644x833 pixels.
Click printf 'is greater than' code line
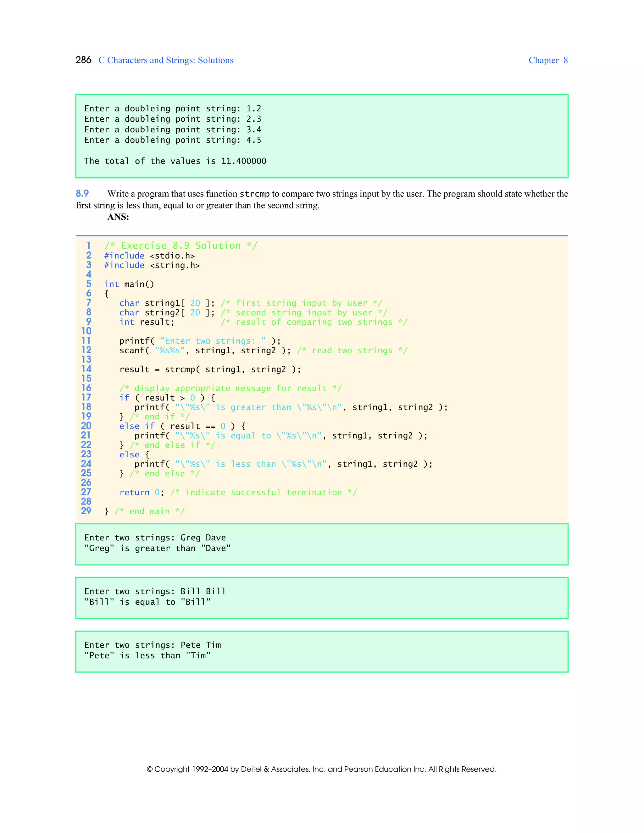pyautogui.click(x=291, y=407)
